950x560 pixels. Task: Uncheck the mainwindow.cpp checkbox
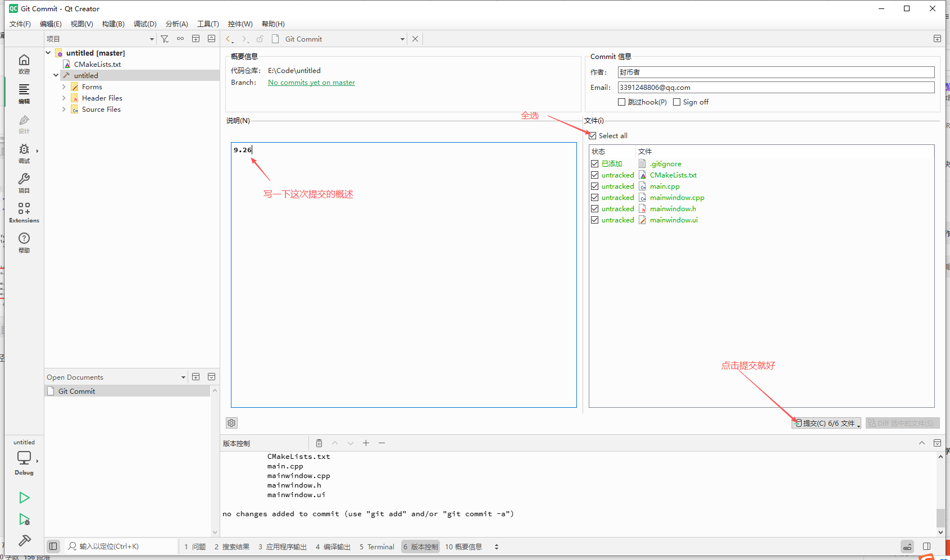[594, 198]
